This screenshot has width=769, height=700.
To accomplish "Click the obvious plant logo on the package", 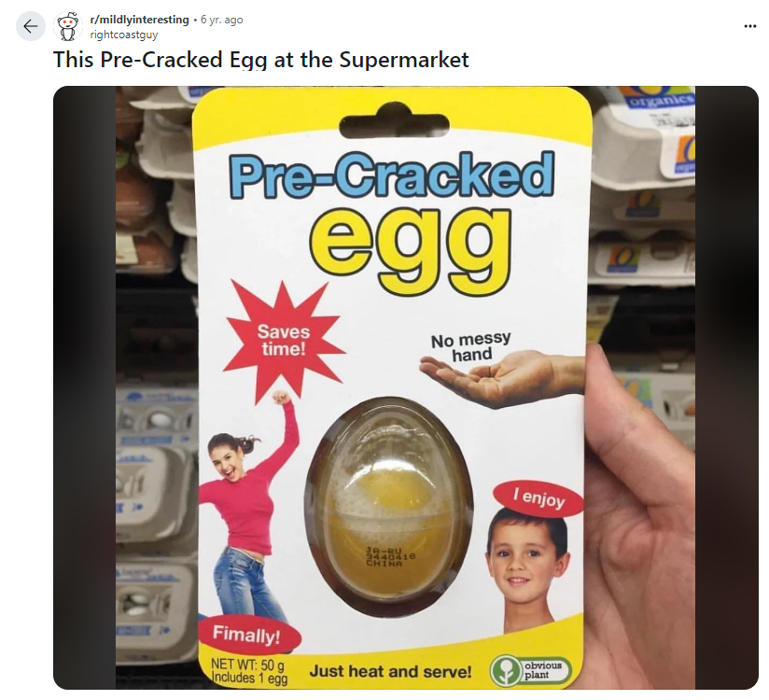I will point(531,670).
